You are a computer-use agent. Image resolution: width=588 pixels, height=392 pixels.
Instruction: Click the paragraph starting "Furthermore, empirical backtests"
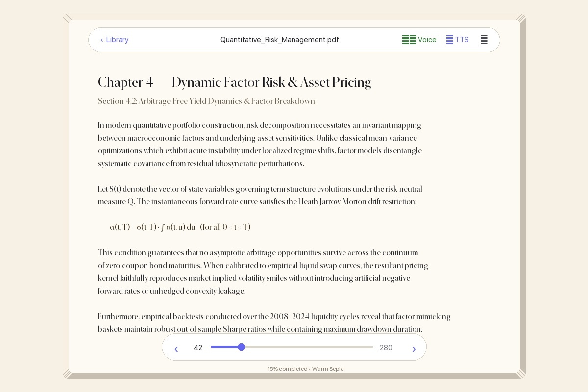pyautogui.click(x=274, y=323)
